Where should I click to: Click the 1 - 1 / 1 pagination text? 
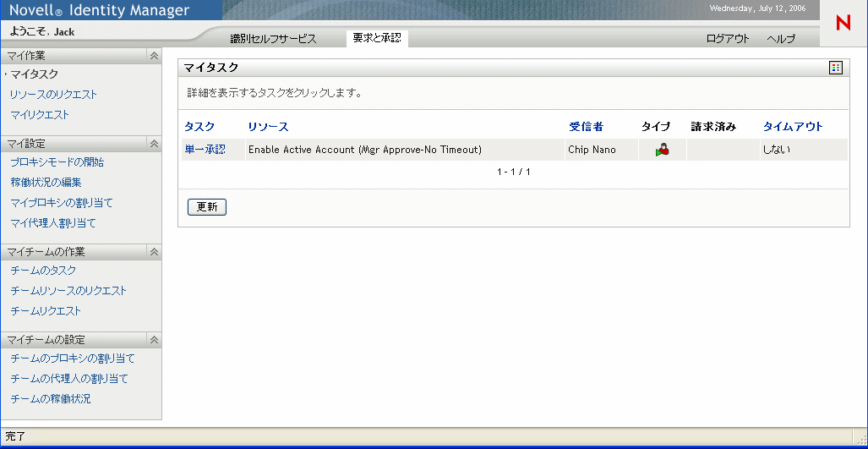(514, 172)
